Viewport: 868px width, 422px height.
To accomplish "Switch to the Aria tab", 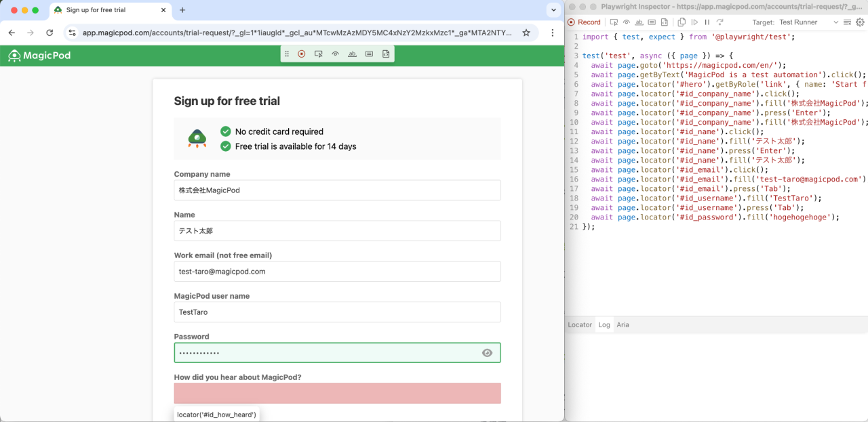I will click(623, 325).
